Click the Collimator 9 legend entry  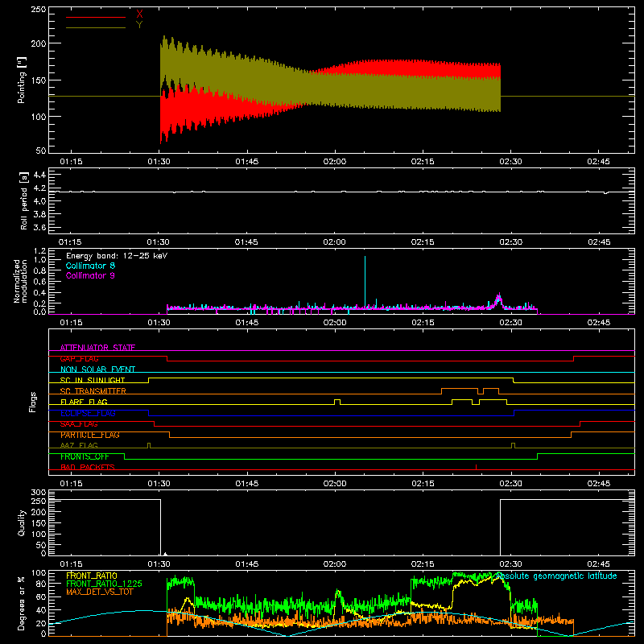pyautogui.click(x=90, y=275)
